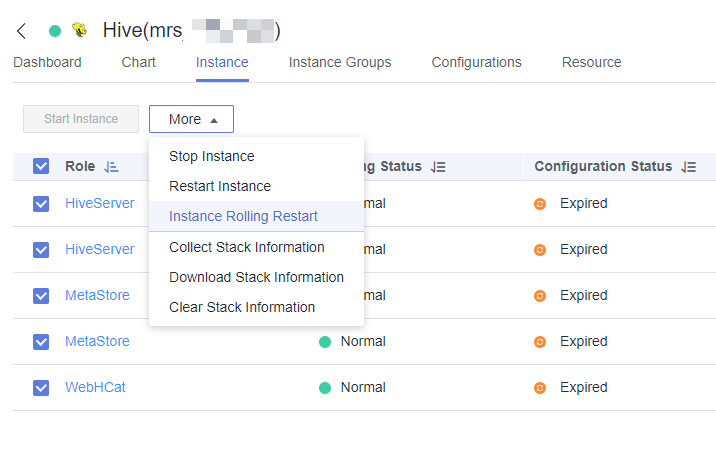Image resolution: width=716 pixels, height=452 pixels.
Task: Click the Configuration Status column header text
Action: point(603,166)
